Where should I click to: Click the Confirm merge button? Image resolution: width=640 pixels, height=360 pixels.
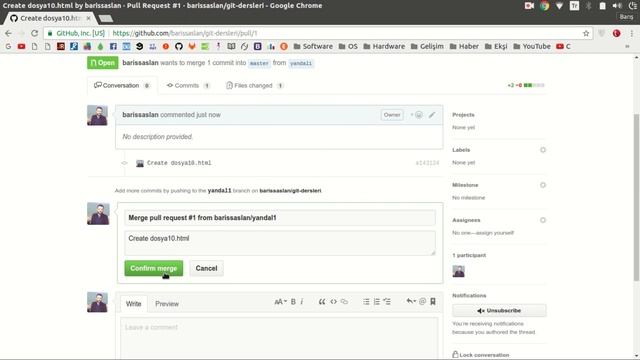[153, 268]
